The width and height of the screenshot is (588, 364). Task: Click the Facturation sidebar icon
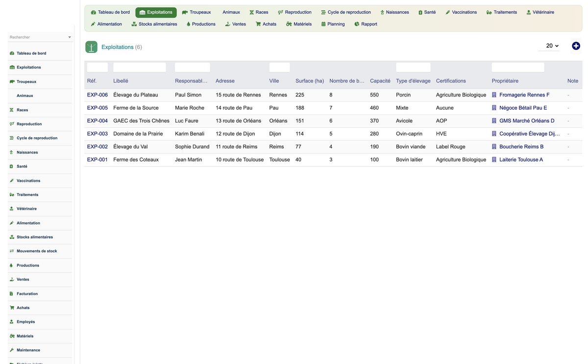pyautogui.click(x=12, y=294)
